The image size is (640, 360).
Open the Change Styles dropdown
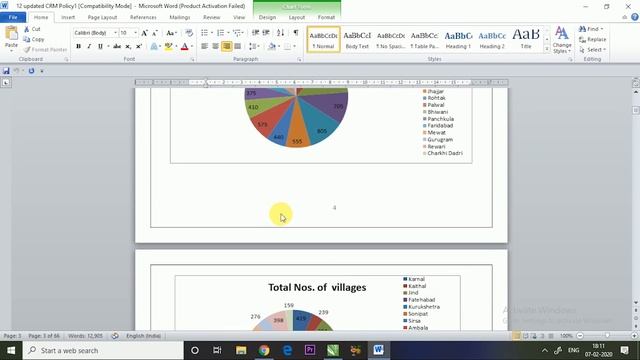click(562, 40)
